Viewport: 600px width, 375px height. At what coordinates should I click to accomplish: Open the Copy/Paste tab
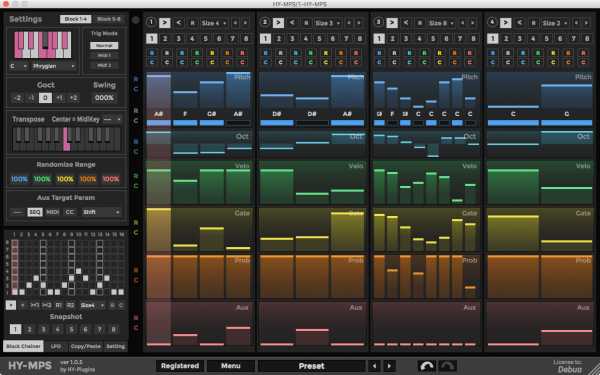85,346
